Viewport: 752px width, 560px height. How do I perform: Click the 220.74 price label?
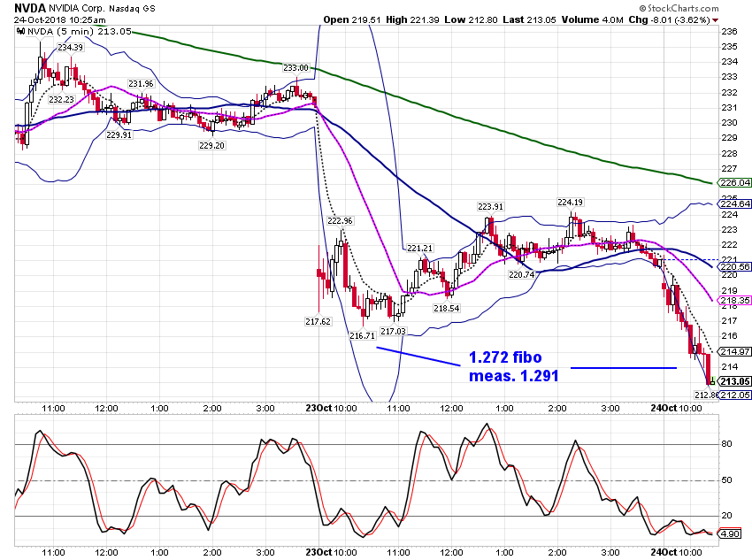click(x=521, y=275)
